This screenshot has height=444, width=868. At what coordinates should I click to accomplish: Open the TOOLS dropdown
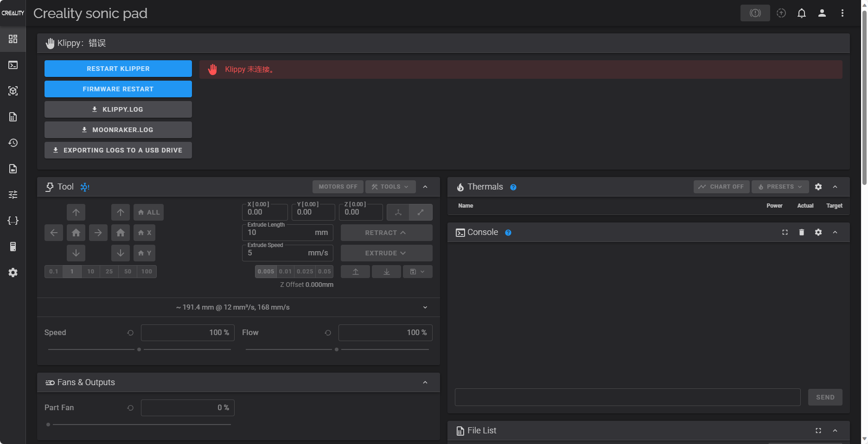(x=390, y=187)
